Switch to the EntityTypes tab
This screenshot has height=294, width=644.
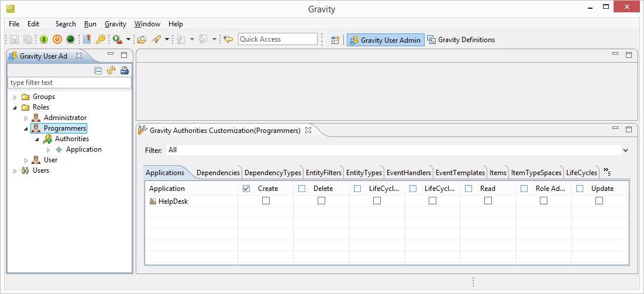364,173
